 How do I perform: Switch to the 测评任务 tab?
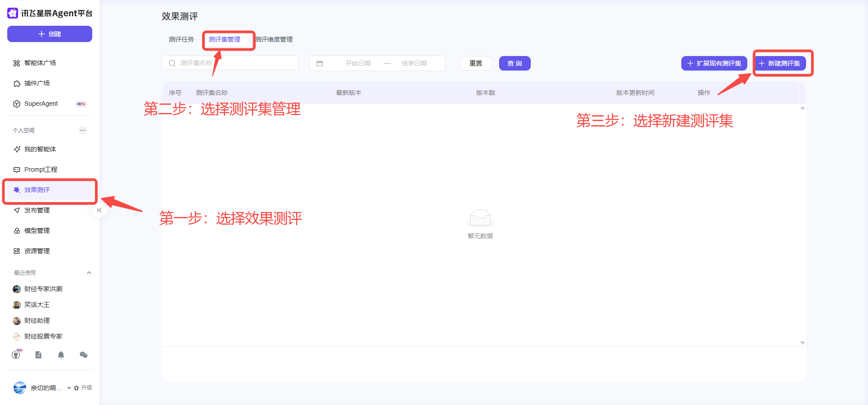tap(181, 39)
